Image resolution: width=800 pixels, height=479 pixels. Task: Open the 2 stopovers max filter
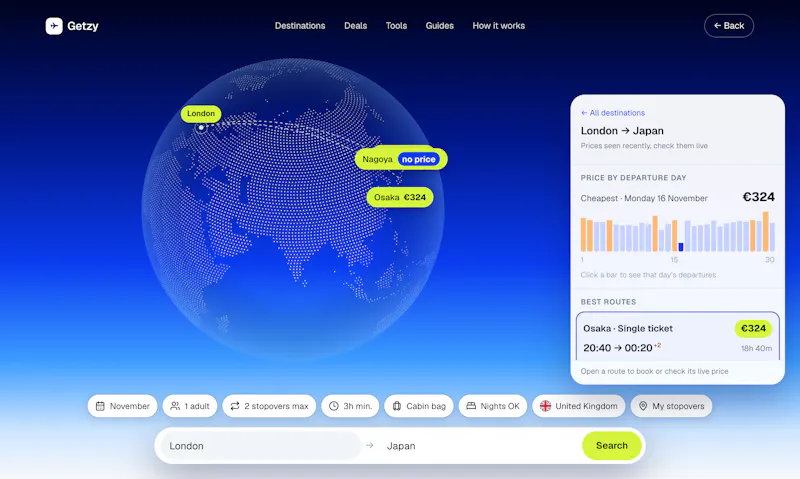pyautogui.click(x=269, y=406)
